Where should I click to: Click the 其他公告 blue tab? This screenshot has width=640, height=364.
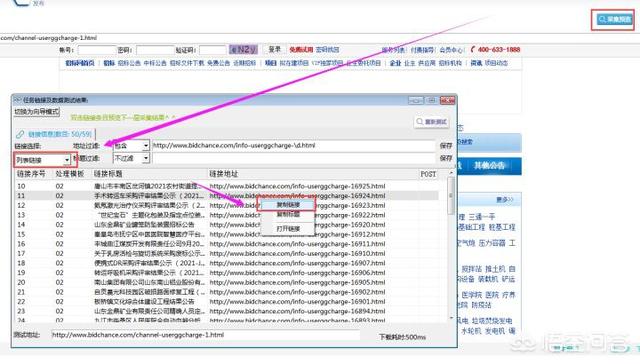pyautogui.click(x=489, y=165)
